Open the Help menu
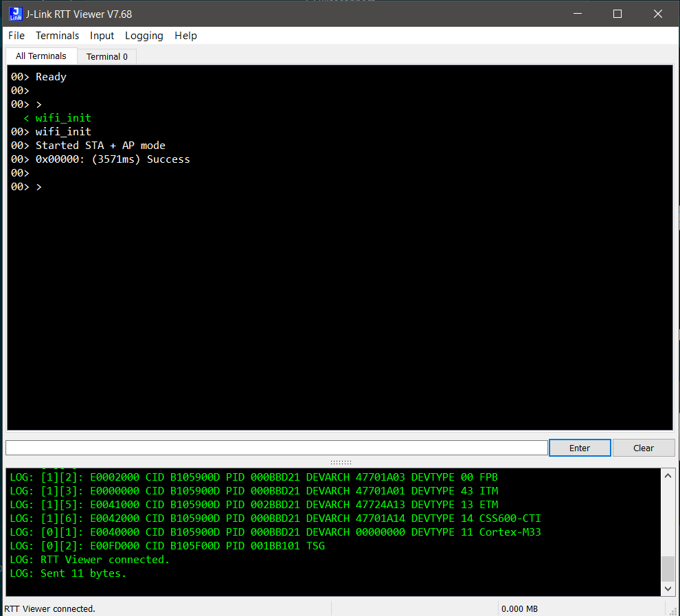The width and height of the screenshot is (680, 616). coord(185,36)
